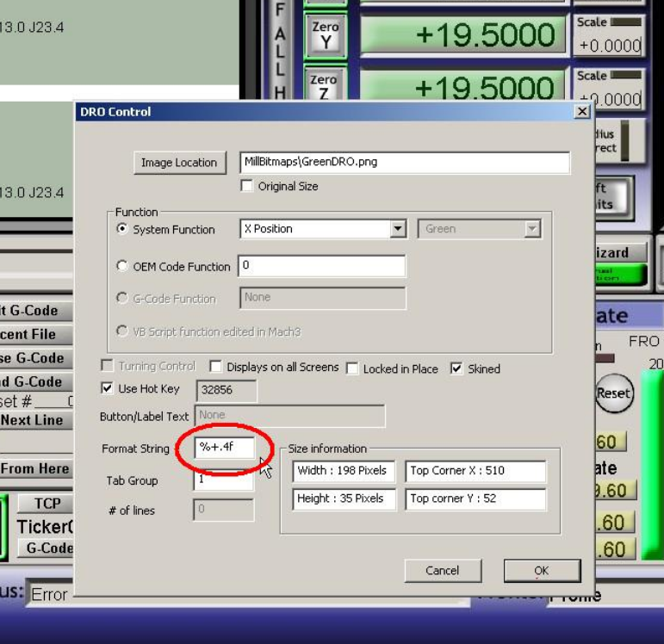
Task: Enable the Original Size checkbox
Action: [247, 186]
